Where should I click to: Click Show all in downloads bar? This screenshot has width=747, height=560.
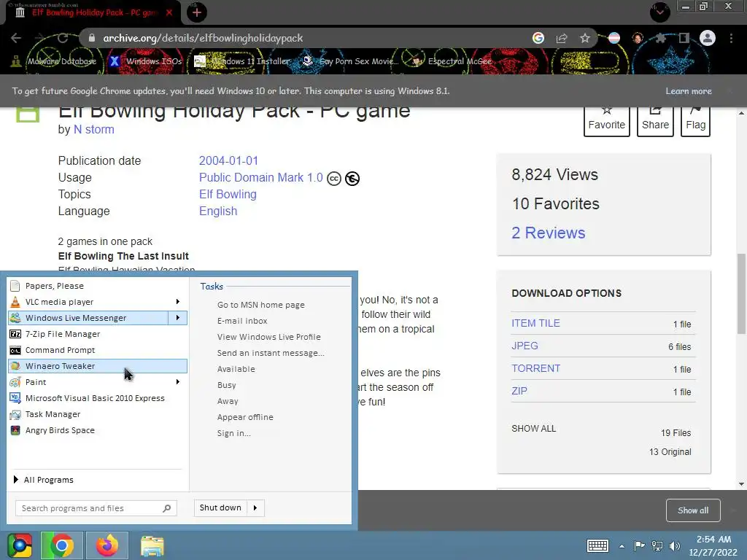click(693, 510)
